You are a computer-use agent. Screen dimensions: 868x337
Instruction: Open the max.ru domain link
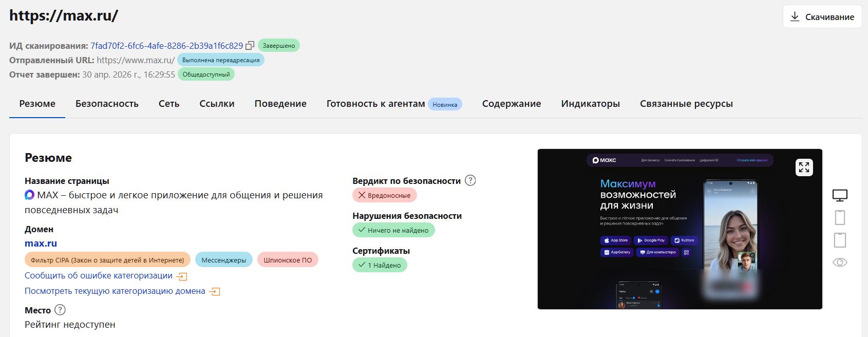tap(41, 244)
